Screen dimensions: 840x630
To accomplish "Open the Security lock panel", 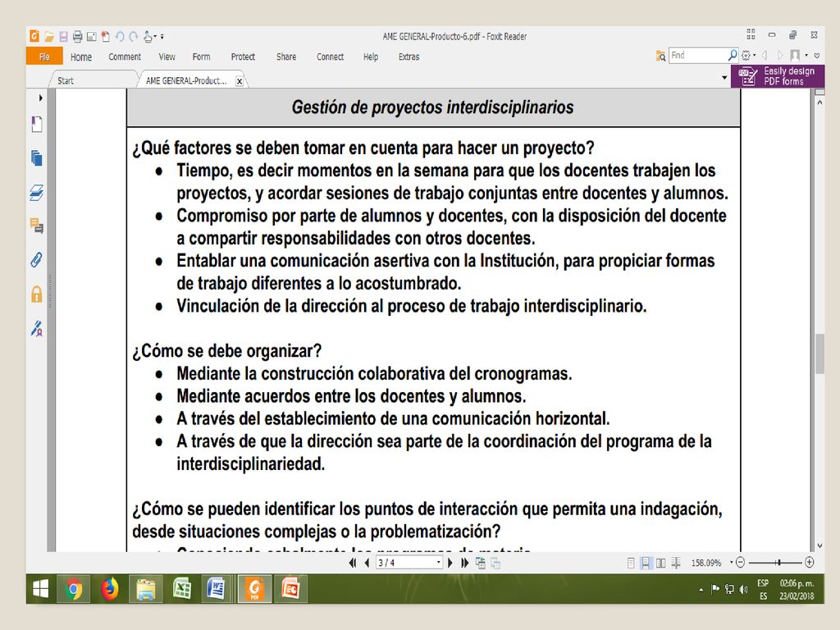I will [x=36, y=294].
